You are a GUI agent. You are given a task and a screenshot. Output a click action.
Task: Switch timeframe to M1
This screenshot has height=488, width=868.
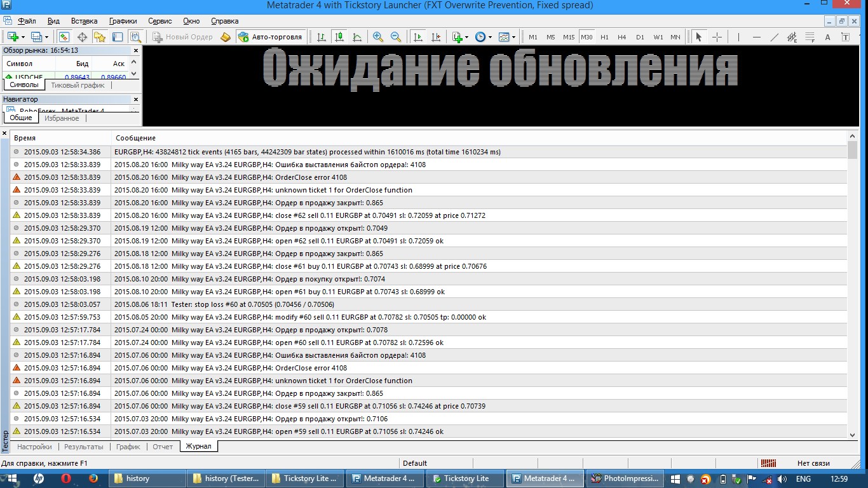pyautogui.click(x=532, y=37)
